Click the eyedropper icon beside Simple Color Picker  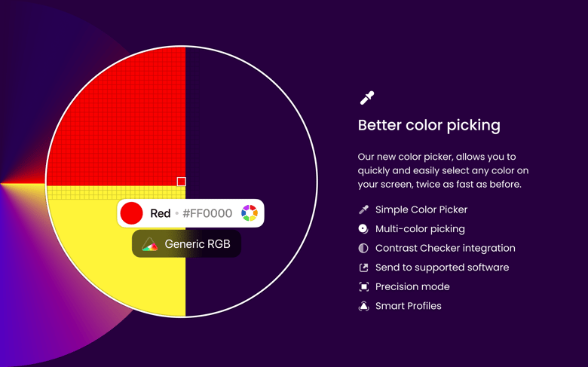point(363,209)
